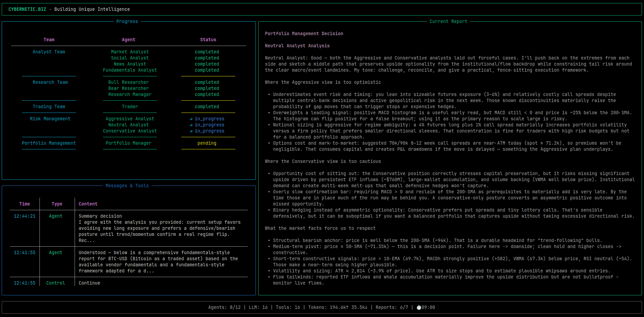The height and width of the screenshot is (317, 644).
Task: Select Research Manager in the agent list
Action: click(x=130, y=95)
